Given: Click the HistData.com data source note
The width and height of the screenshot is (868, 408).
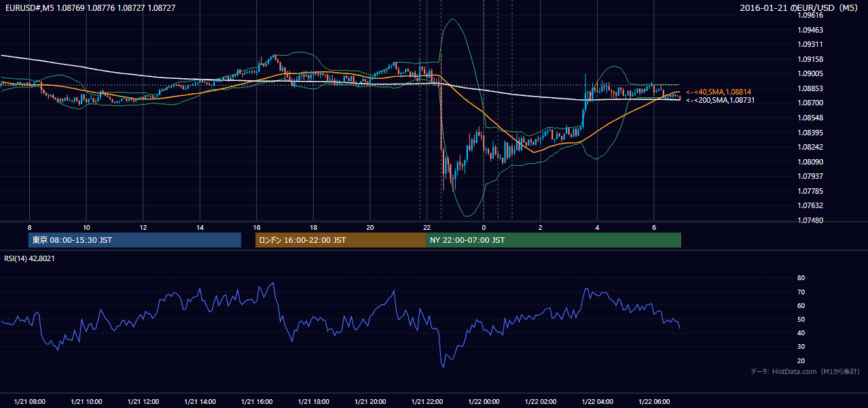Looking at the screenshot, I should [x=806, y=371].
